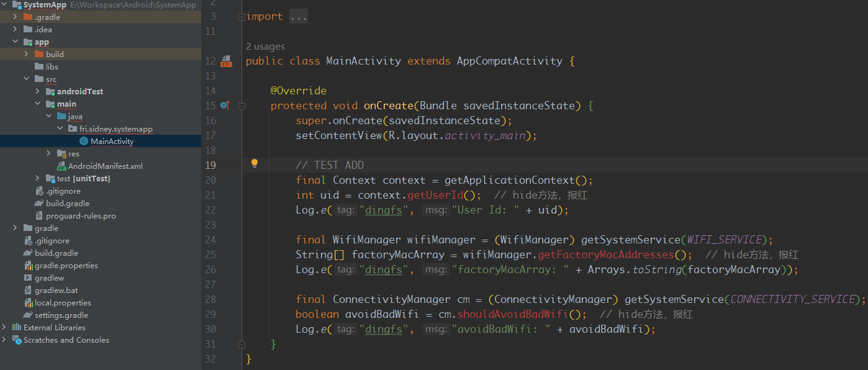Screen dimensions: 868x370
Task: Click line number 19 in the gutter
Action: 210,165
